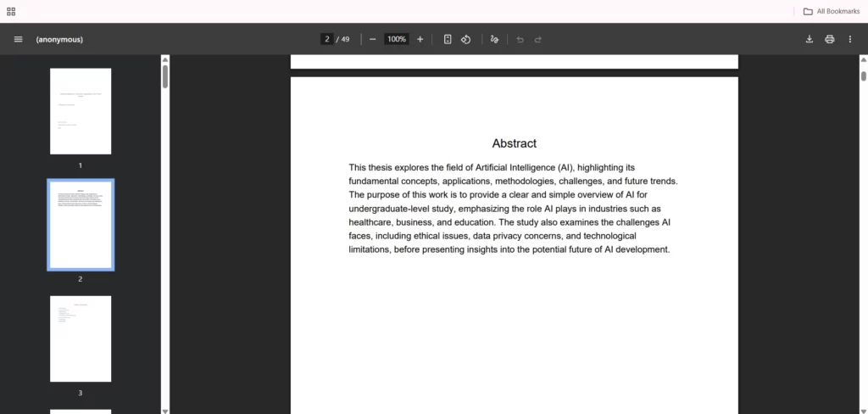
Task: Click the undo arrow in toolbar
Action: click(x=520, y=39)
